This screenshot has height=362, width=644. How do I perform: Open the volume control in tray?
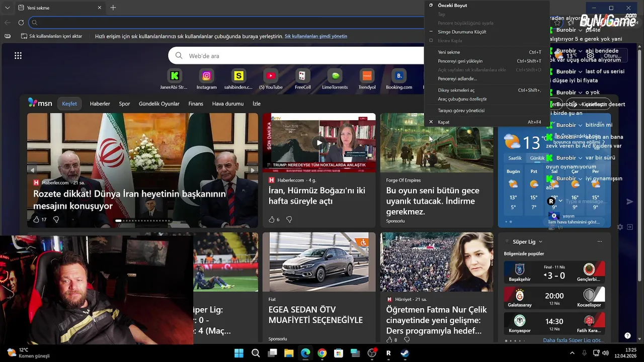point(605,353)
